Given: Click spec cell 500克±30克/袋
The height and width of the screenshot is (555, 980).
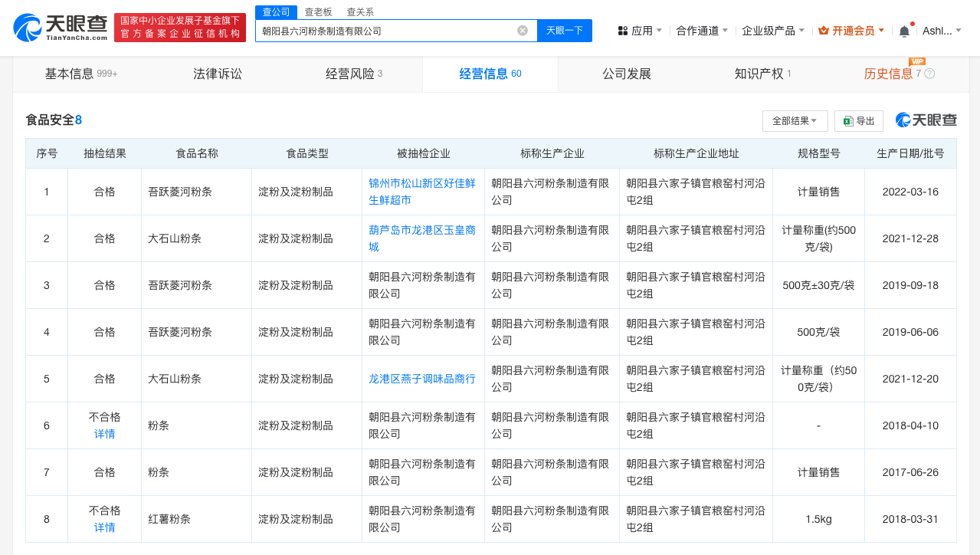Looking at the screenshot, I should (x=818, y=285).
